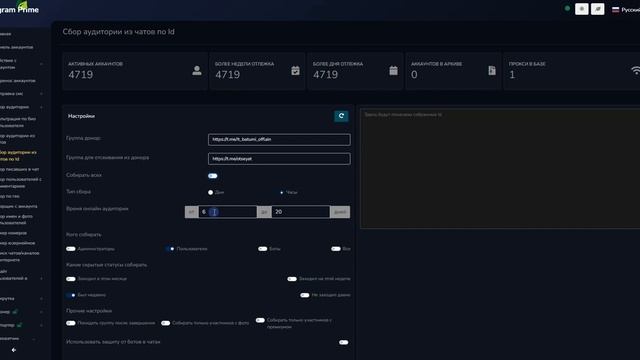The width and height of the screenshot is (640, 360).
Task: Click the 'Прокси в базе' 1 card
Action: [572, 71]
